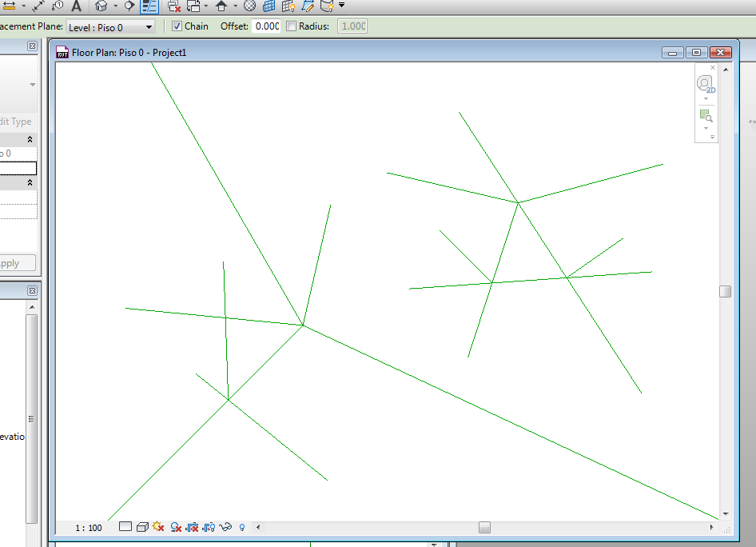Click the view scale 1 : 100
The height and width of the screenshot is (547, 756).
89,528
